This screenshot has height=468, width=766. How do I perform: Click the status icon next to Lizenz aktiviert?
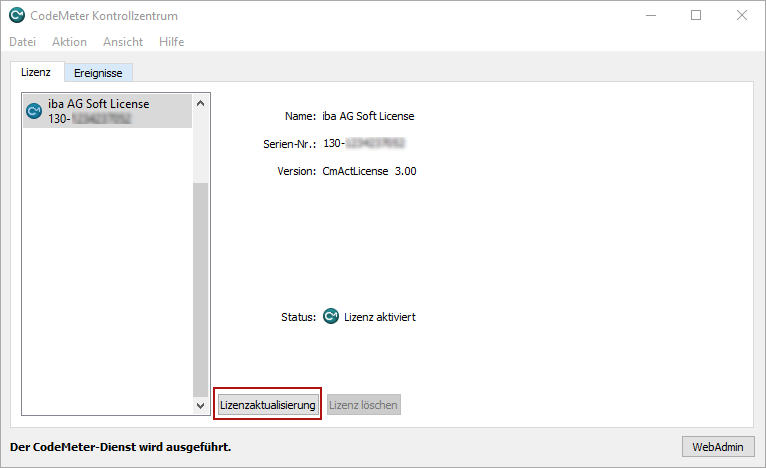[331, 317]
